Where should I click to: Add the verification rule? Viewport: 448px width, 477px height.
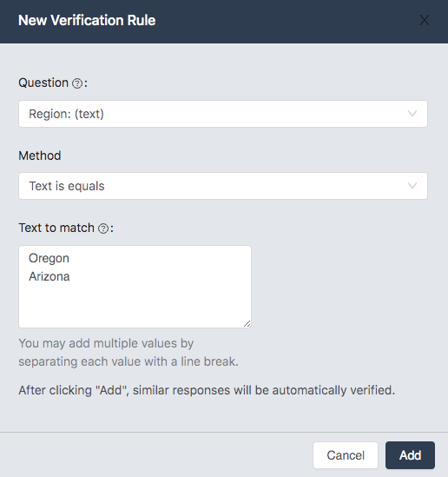pyautogui.click(x=411, y=455)
